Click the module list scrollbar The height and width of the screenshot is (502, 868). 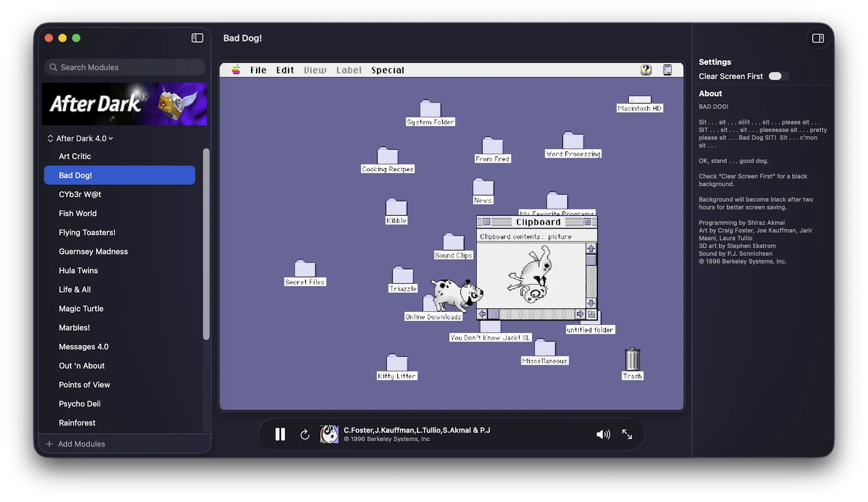pos(206,244)
